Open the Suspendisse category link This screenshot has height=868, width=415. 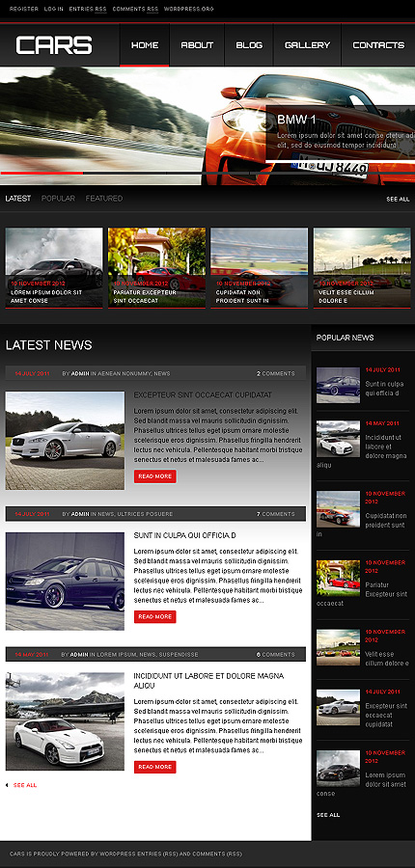click(179, 654)
